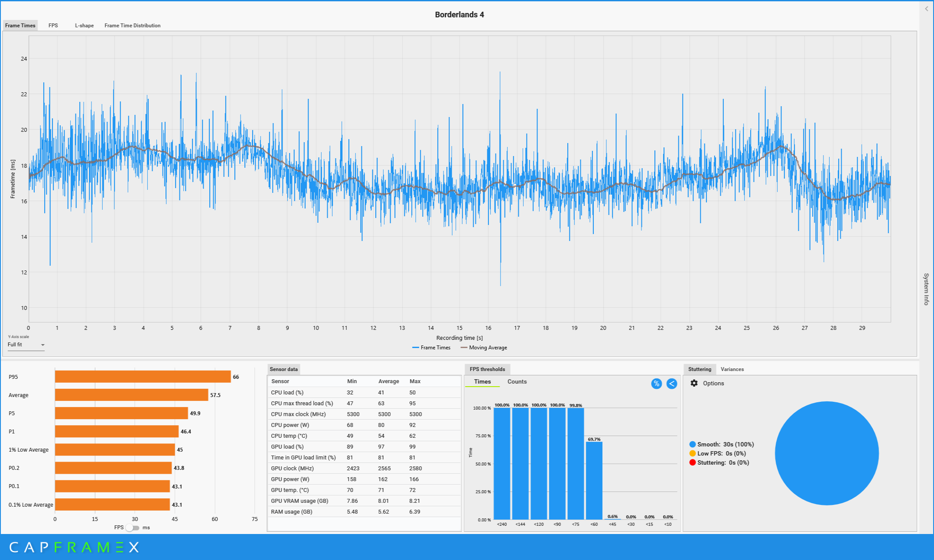
Task: Click the blue stuttering pie chart
Action: 827,453
